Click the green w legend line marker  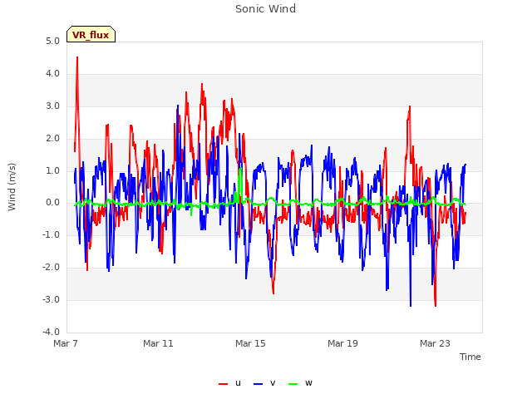[x=293, y=384]
